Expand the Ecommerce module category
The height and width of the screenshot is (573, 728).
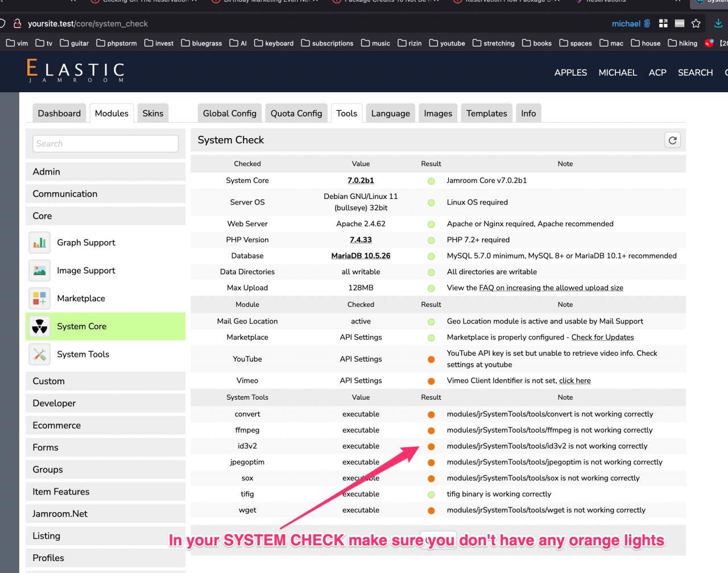(x=105, y=425)
